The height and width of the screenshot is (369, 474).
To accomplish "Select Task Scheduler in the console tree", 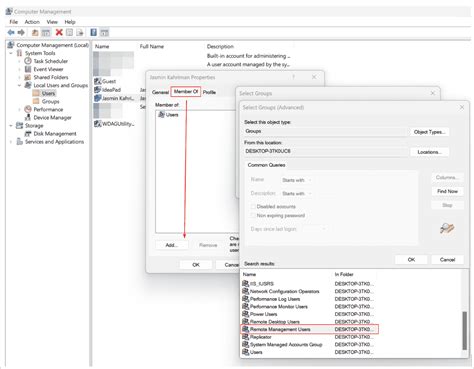I will (x=51, y=61).
